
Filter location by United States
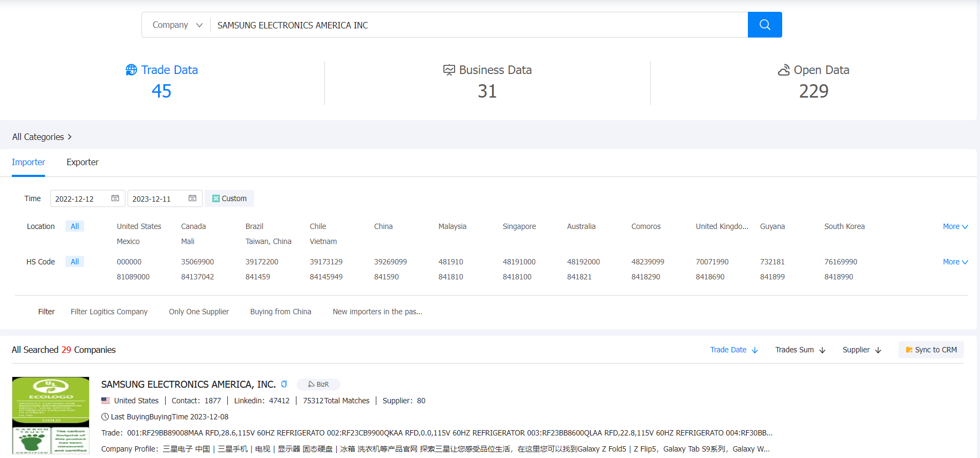139,226
